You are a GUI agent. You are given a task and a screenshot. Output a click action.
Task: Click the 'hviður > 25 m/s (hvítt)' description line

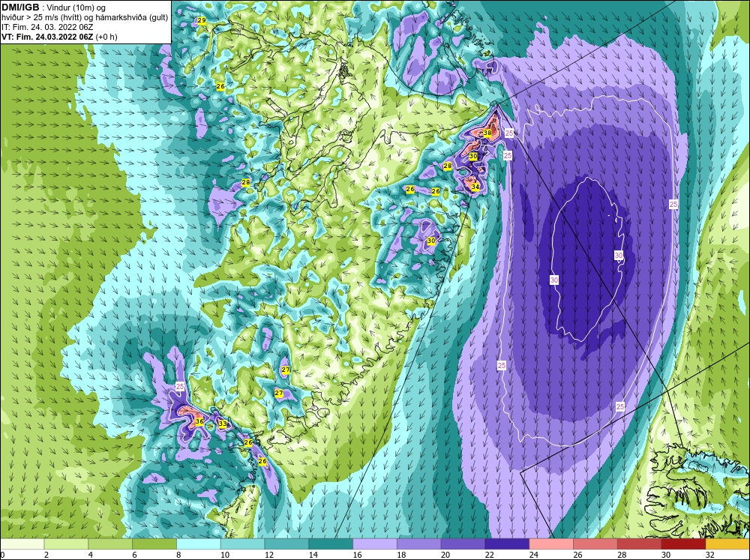pyautogui.click(x=85, y=17)
